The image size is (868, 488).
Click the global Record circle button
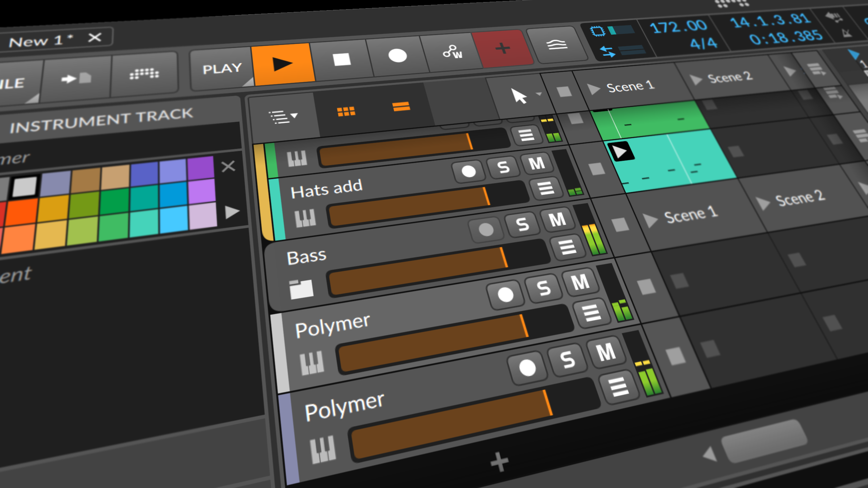[397, 55]
